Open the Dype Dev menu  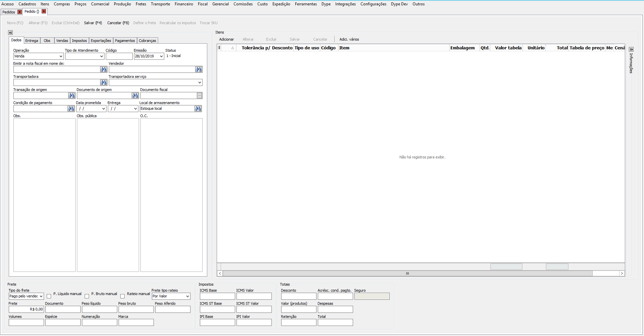coord(399,4)
